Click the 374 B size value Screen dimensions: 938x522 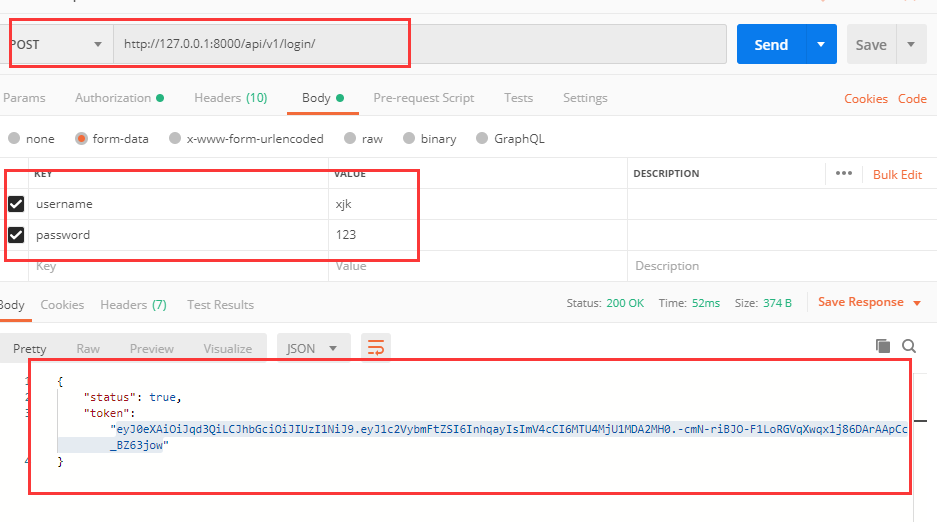[x=777, y=303]
